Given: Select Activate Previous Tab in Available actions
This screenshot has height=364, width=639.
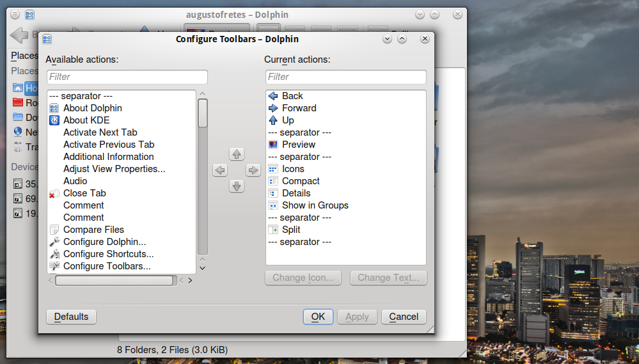Looking at the screenshot, I should coord(122,145).
